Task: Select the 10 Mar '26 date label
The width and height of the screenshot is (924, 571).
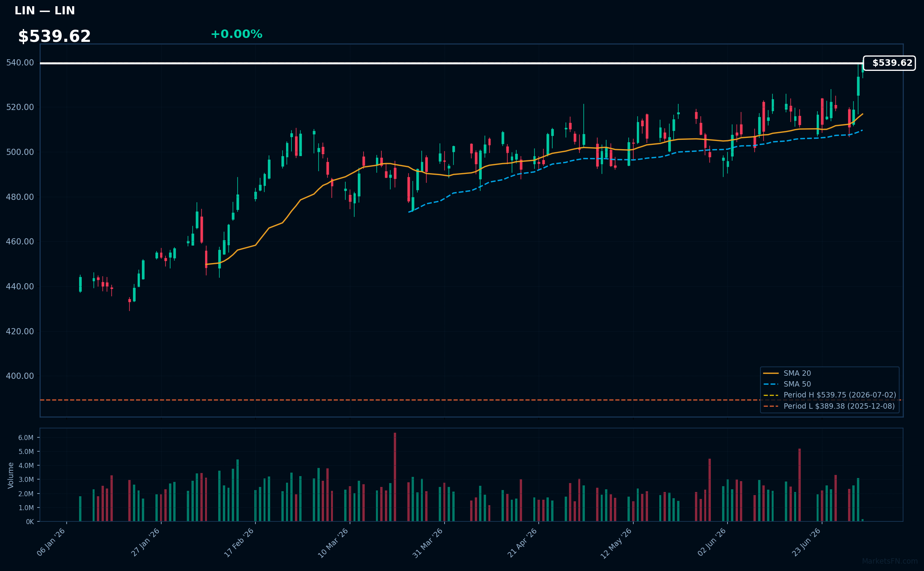Action: coord(333,543)
